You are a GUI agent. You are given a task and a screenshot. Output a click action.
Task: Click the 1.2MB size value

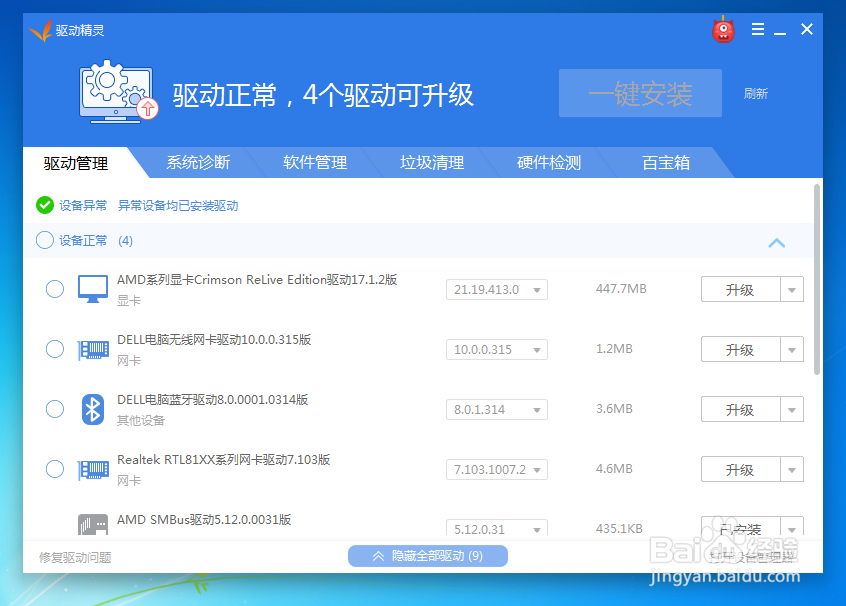614,349
